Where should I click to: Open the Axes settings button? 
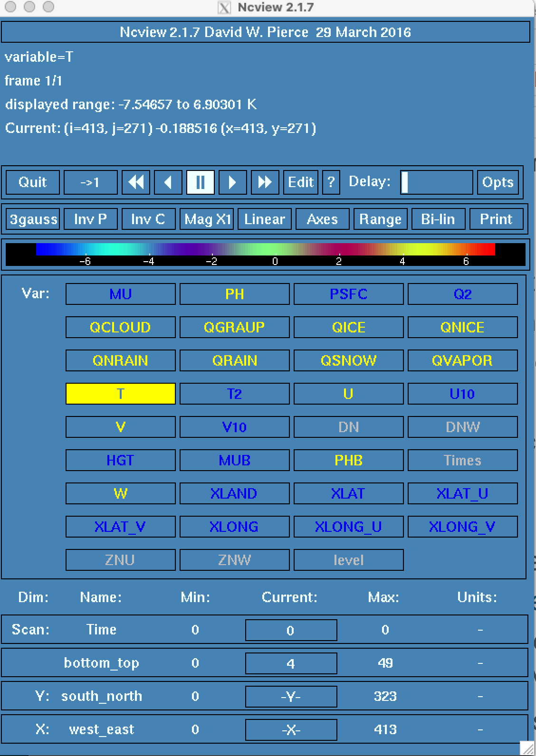(x=322, y=219)
